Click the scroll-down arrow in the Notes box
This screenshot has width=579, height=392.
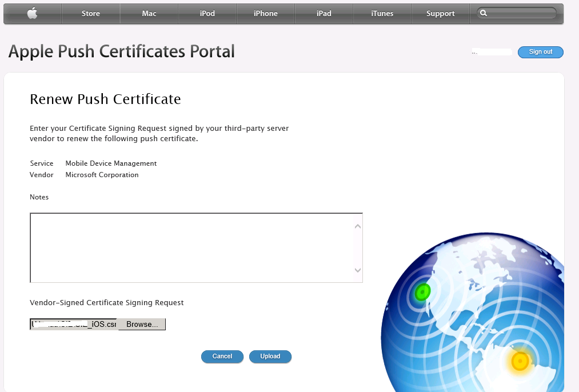pos(357,270)
